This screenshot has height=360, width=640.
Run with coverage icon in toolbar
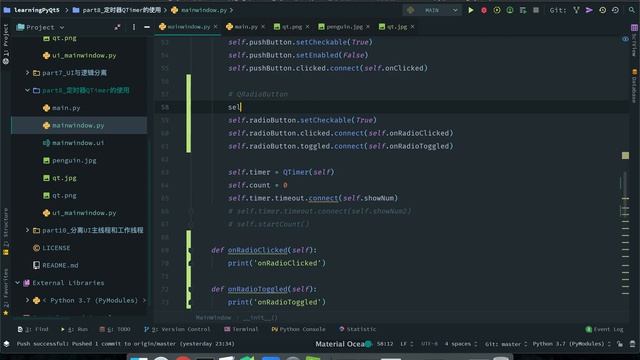click(x=497, y=10)
